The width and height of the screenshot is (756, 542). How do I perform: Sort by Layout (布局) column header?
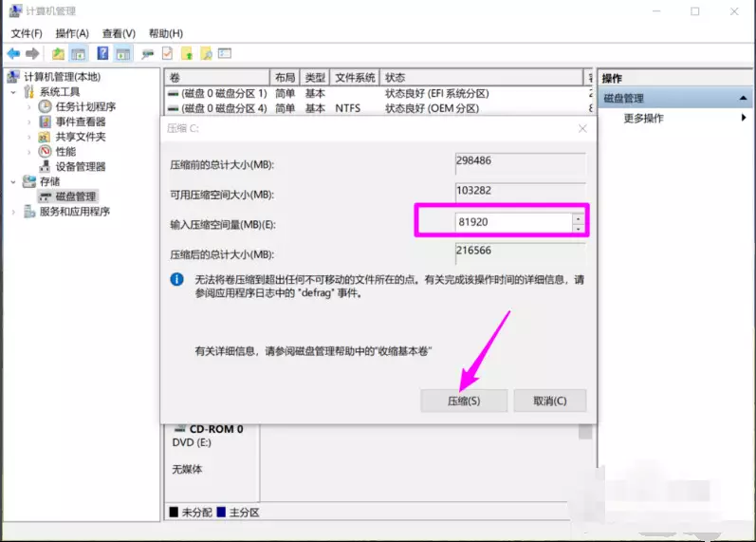[x=285, y=77]
